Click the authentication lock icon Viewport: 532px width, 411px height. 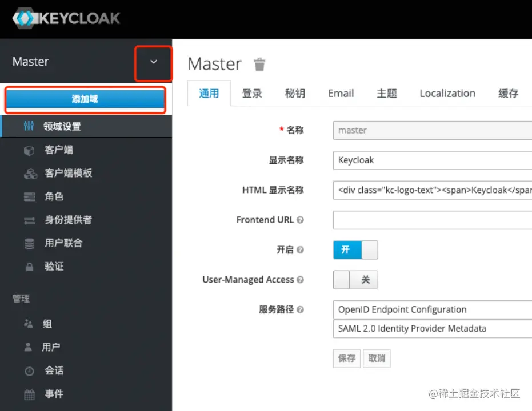pos(30,267)
